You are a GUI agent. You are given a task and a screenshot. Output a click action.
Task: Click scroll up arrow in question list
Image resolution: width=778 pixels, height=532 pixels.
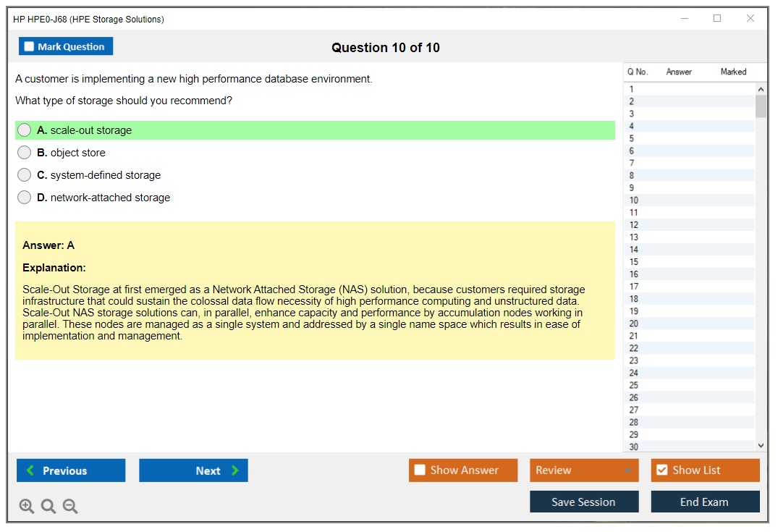pos(761,89)
